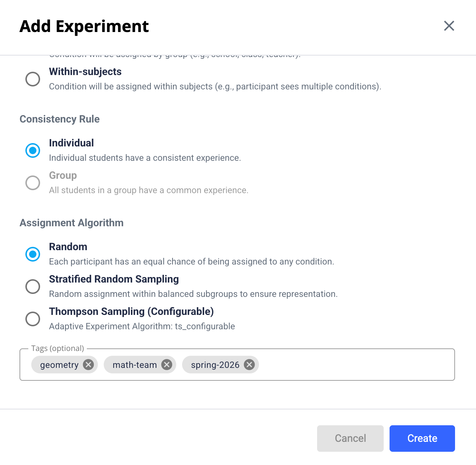Click the Cancel button
This screenshot has width=476, height=465.
350,438
